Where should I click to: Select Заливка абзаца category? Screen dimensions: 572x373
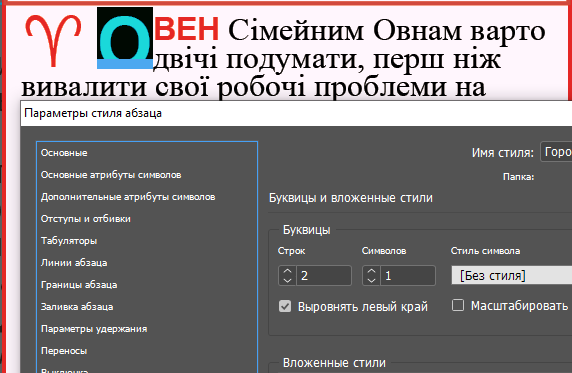[77, 307]
